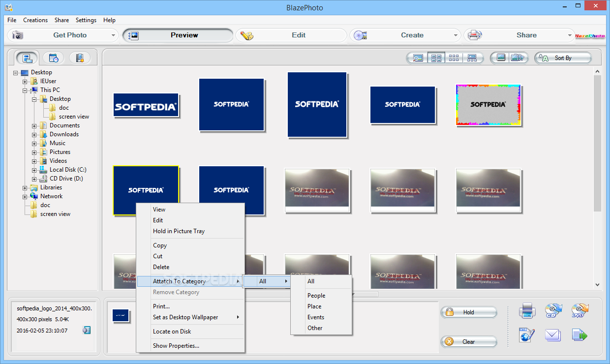Screen dimensions: 610x364
Task: Click the BlazePhoto logo at top right
Action: (x=590, y=35)
